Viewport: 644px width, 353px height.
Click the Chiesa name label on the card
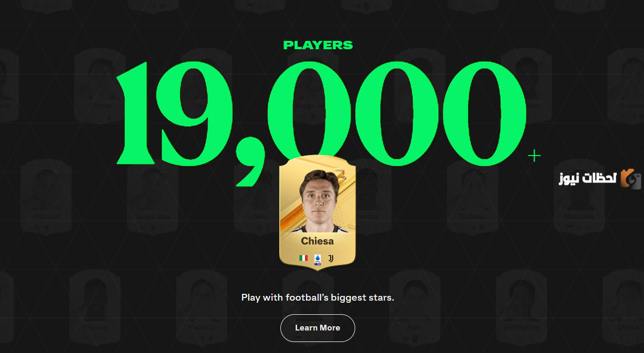click(318, 241)
